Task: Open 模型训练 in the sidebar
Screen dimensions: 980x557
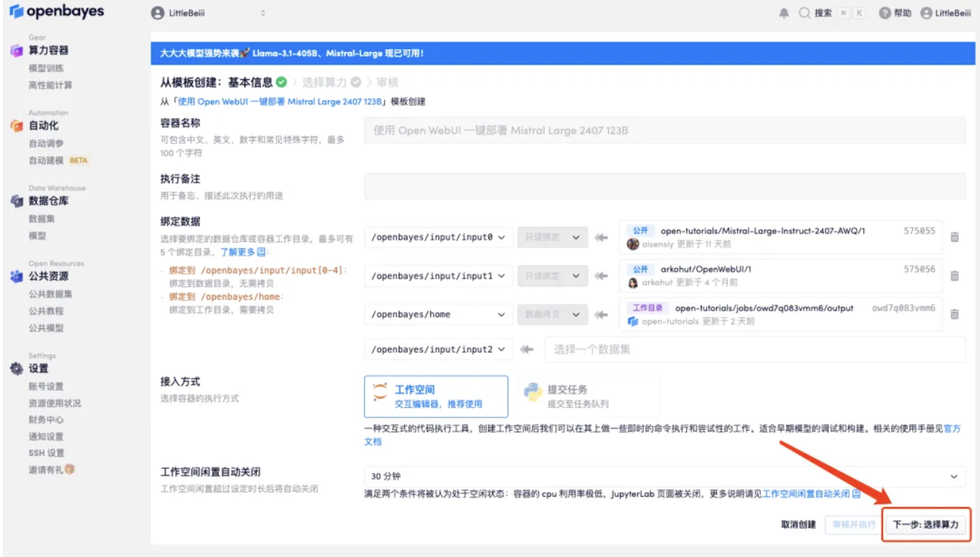Action: pyautogui.click(x=46, y=68)
